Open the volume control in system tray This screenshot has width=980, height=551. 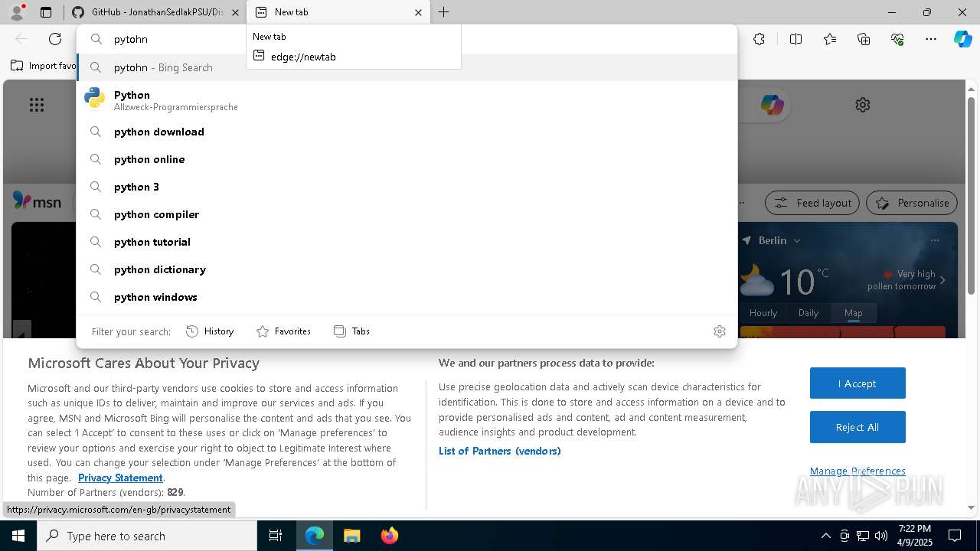tap(881, 536)
